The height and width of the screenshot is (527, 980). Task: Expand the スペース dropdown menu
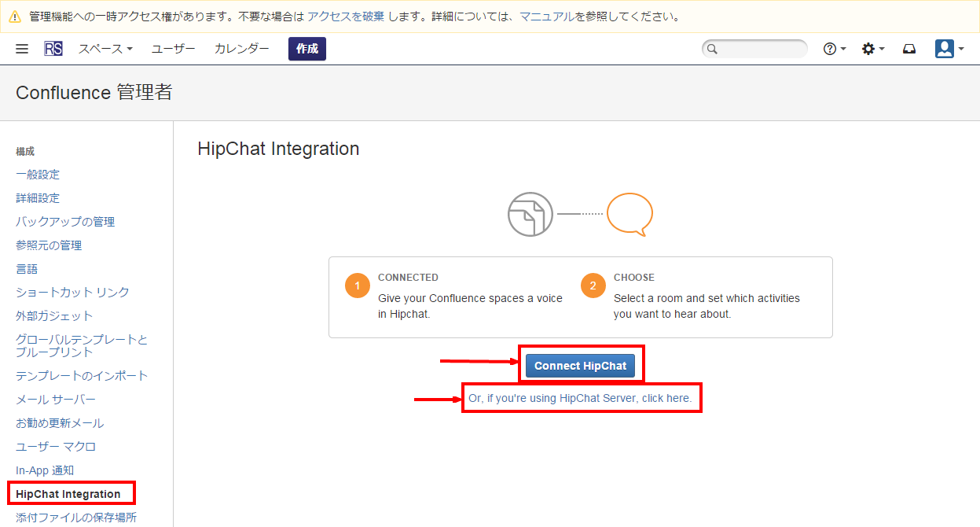(105, 49)
